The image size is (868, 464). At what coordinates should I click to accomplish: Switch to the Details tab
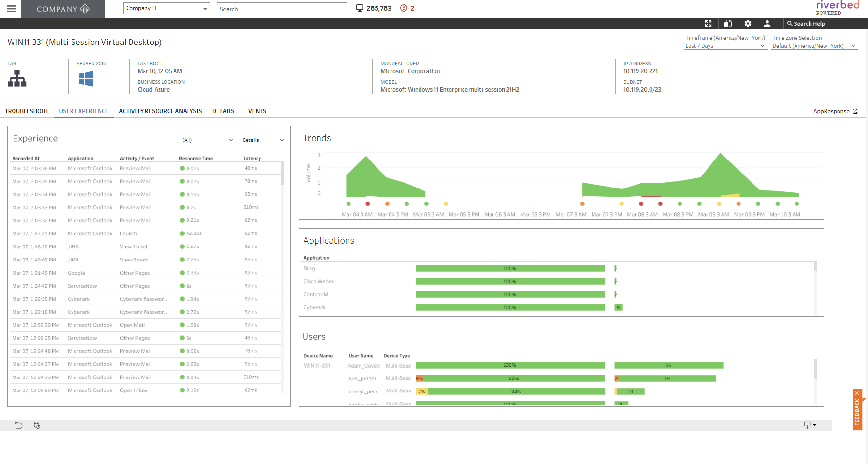click(x=223, y=111)
